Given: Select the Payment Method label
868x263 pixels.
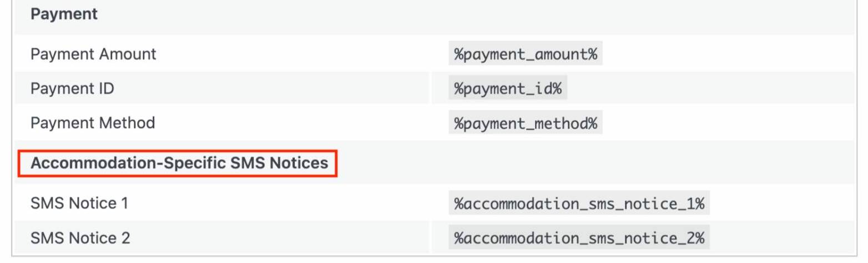Looking at the screenshot, I should click(93, 122).
